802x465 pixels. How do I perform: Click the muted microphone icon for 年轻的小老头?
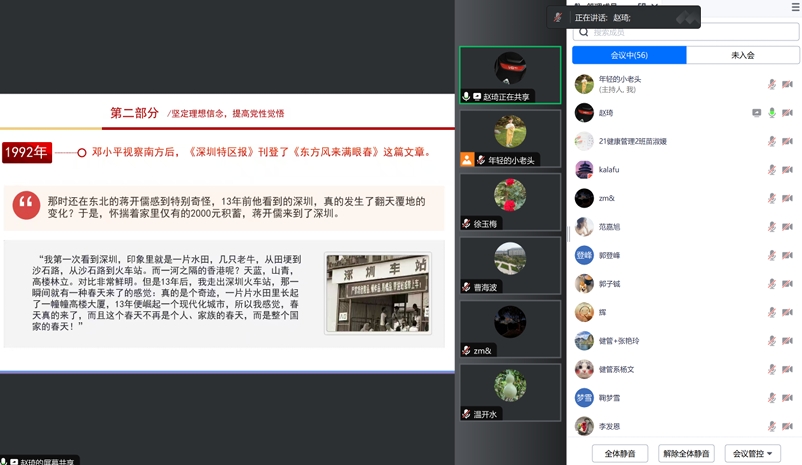pyautogui.click(x=772, y=84)
